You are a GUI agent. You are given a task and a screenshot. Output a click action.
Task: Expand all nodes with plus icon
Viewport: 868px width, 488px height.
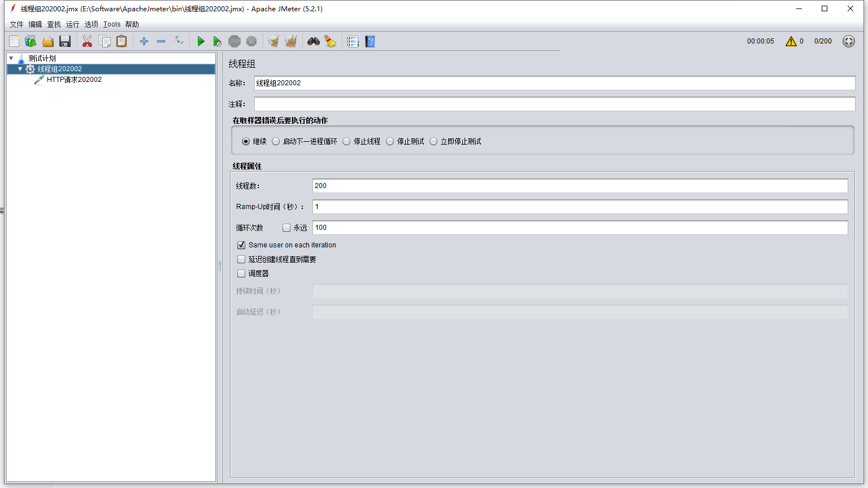click(x=144, y=41)
